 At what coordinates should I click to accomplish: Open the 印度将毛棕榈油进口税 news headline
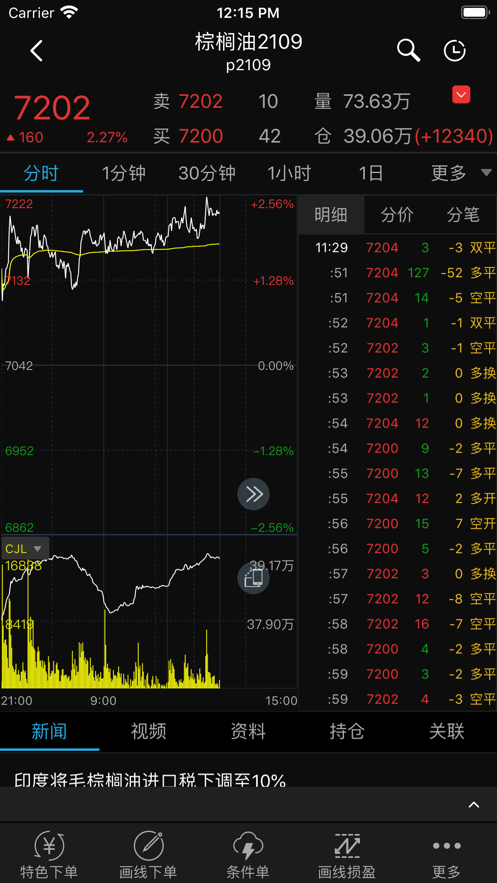[x=150, y=781]
